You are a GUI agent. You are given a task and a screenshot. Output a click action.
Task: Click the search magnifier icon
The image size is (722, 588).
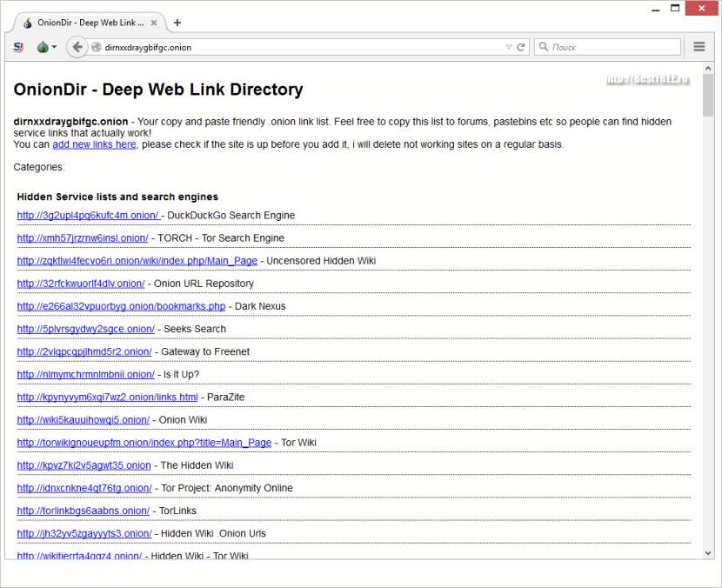(x=544, y=47)
